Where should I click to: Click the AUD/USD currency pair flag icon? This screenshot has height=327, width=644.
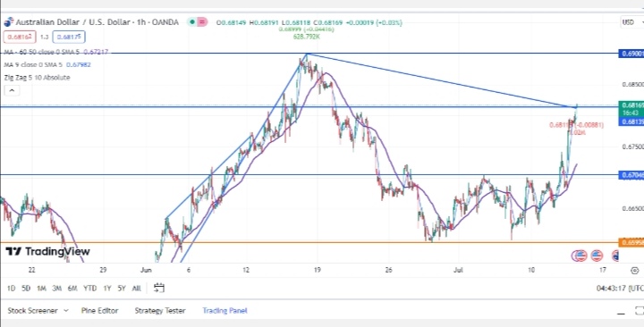click(9, 22)
